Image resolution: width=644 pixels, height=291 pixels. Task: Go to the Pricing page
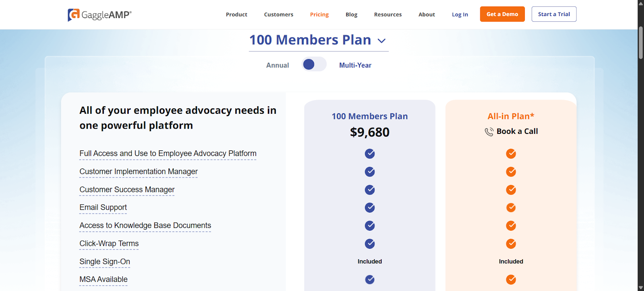319,14
